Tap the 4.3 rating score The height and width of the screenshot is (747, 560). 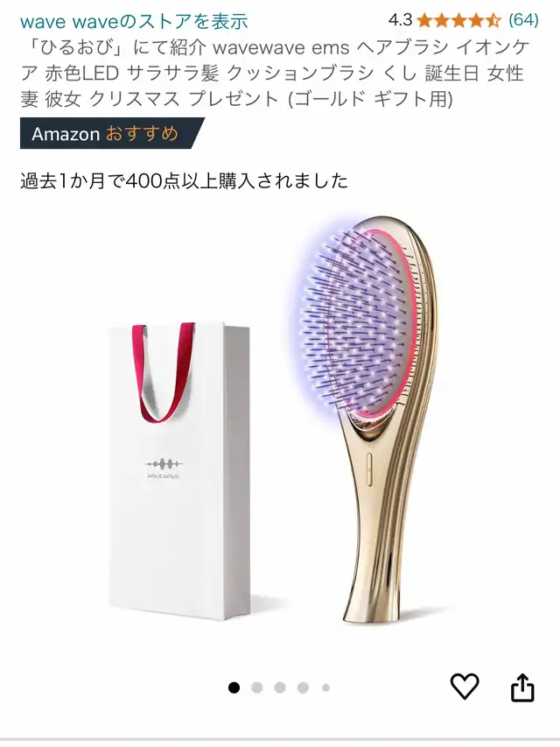click(x=400, y=20)
